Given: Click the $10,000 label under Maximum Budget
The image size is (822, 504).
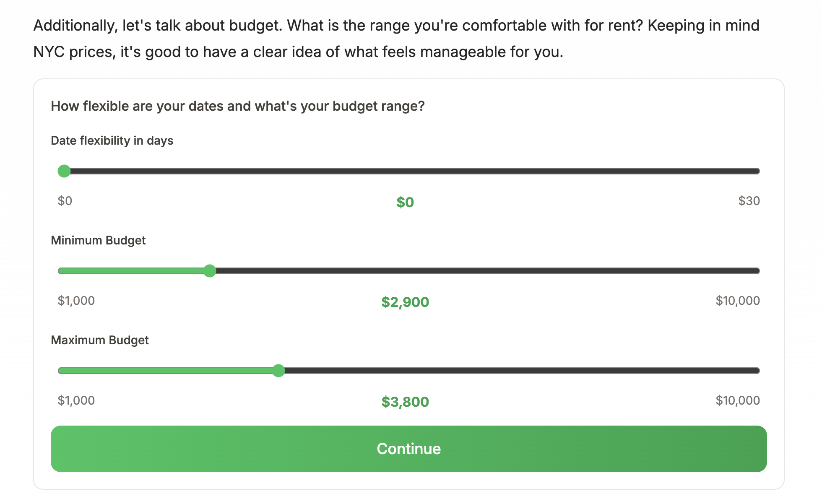Looking at the screenshot, I should [x=738, y=400].
